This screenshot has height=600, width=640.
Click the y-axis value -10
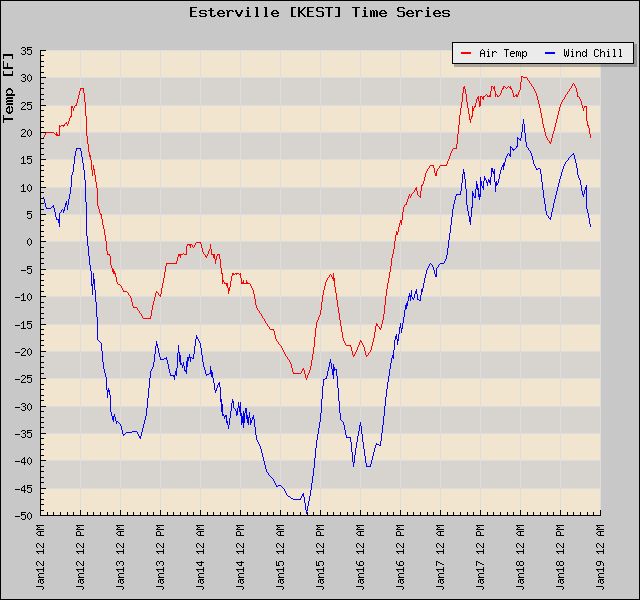coord(24,297)
